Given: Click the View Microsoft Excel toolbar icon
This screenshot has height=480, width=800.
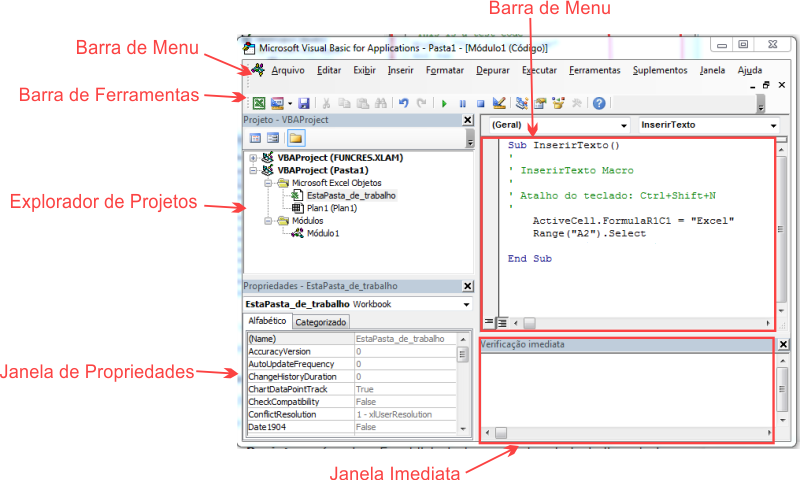Looking at the screenshot, I should 258,103.
